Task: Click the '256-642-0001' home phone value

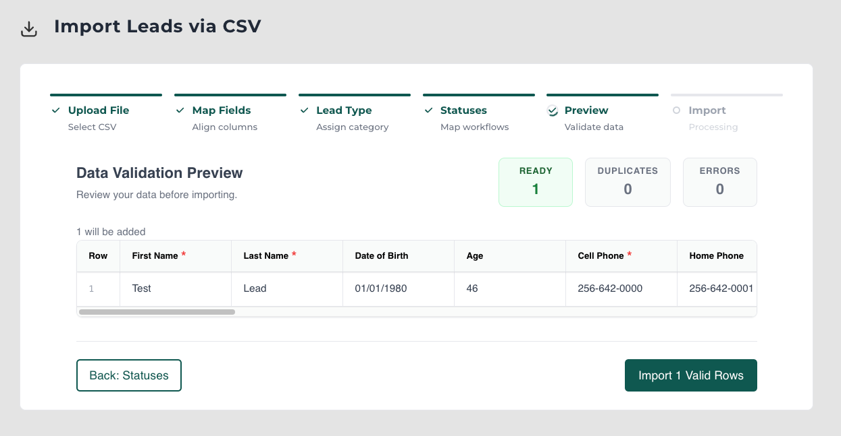Action: click(x=721, y=289)
